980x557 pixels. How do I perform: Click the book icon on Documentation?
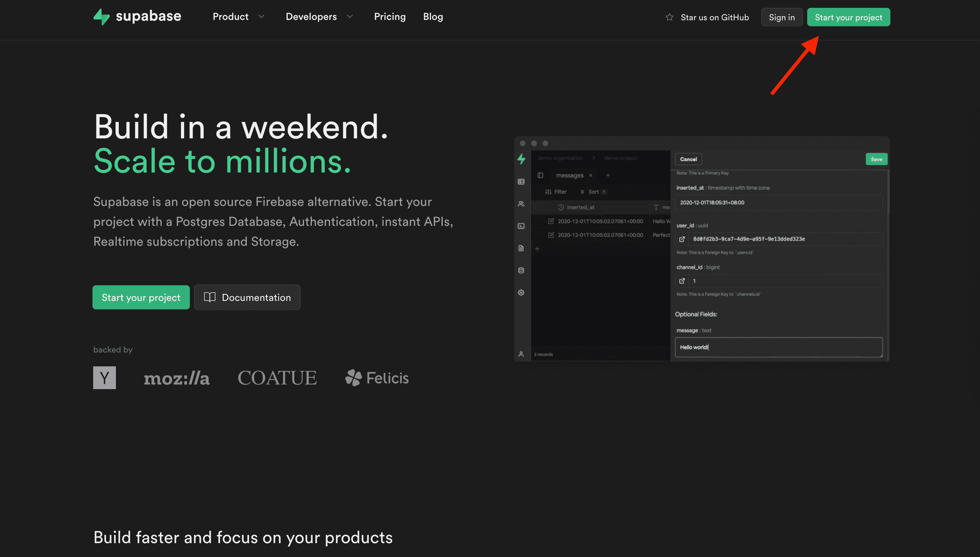209,297
